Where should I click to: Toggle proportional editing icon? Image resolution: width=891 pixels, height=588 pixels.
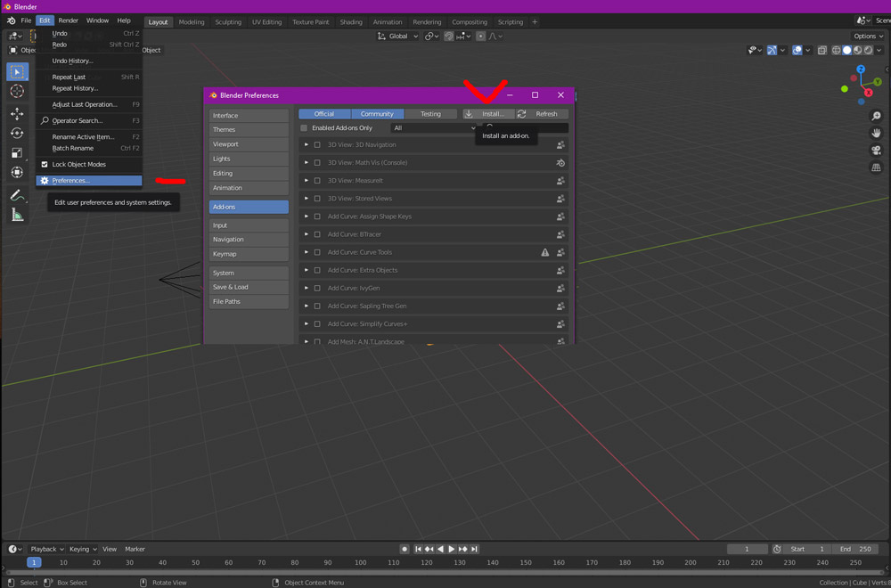tap(481, 37)
